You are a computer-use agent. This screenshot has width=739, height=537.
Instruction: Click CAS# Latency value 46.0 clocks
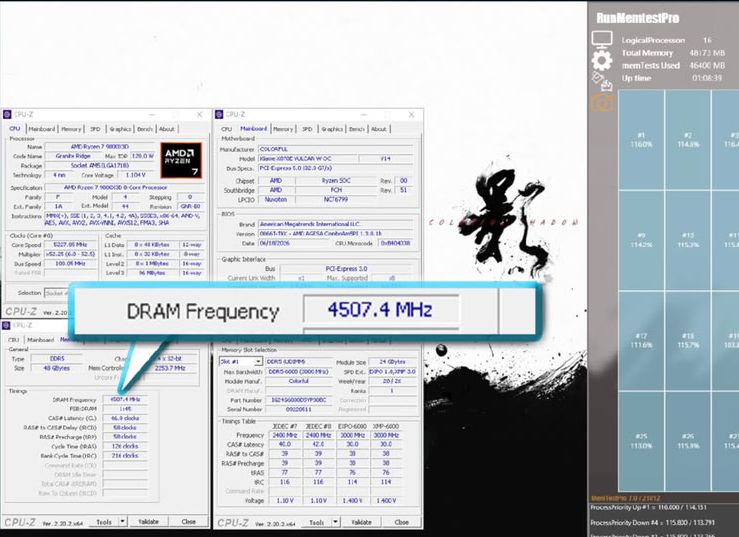point(125,418)
